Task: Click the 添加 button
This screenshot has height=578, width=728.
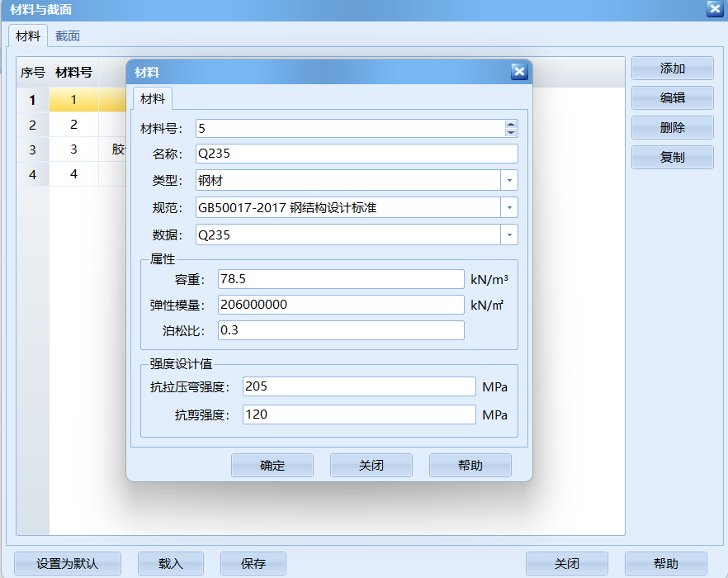Action: coord(672,69)
